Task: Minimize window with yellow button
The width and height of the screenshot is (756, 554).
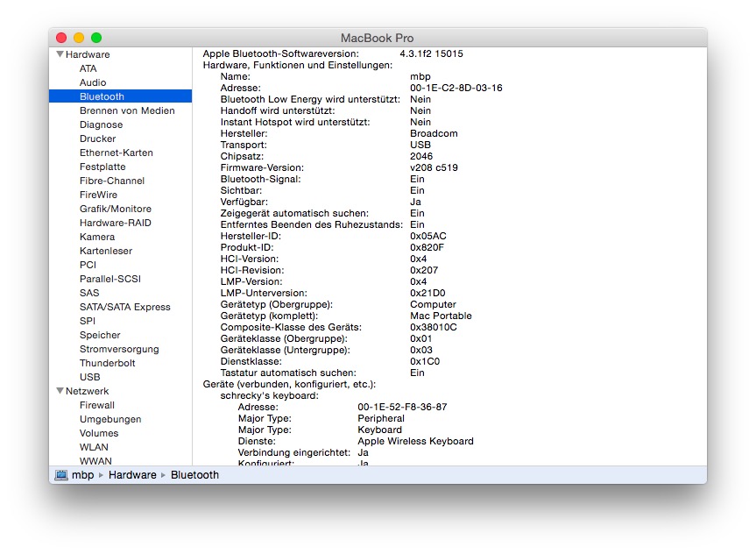Action: (79, 38)
